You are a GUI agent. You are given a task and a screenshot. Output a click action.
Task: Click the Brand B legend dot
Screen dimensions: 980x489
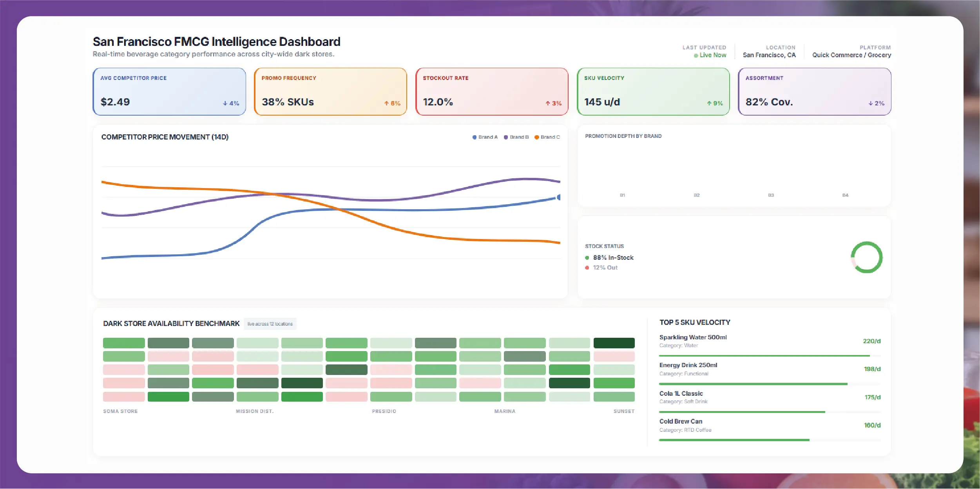[506, 137]
